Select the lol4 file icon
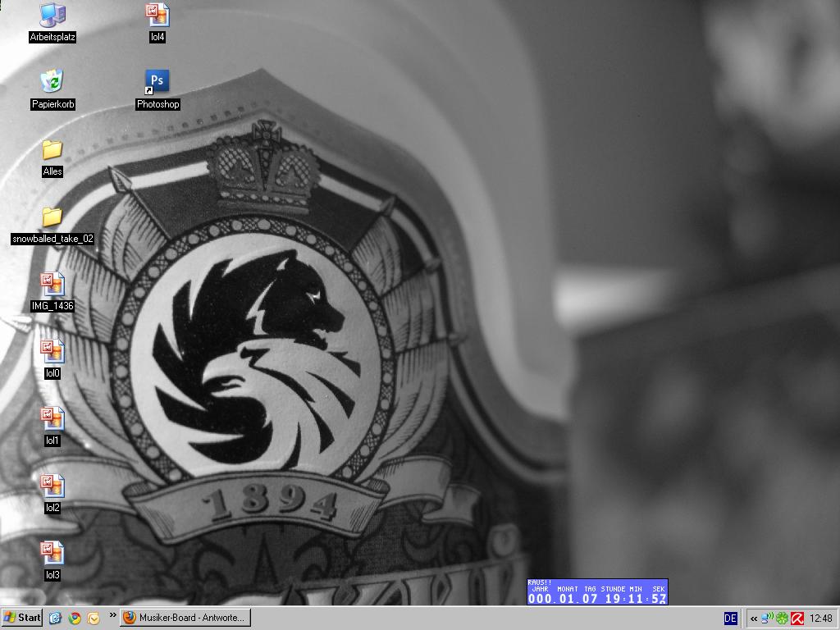Viewport: 840px width, 630px height. coord(157,22)
